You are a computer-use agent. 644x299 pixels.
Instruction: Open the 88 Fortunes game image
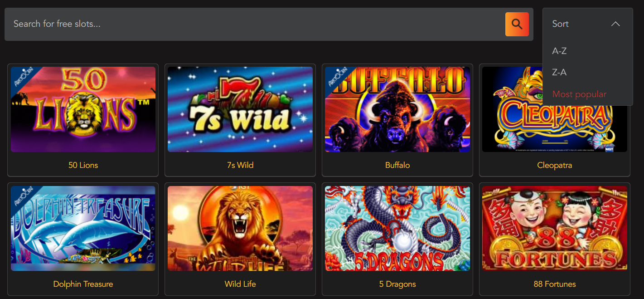pyautogui.click(x=555, y=228)
